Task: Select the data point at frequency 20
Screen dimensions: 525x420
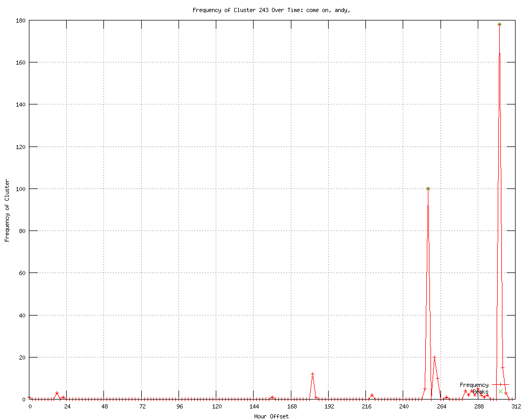Action: pyautogui.click(x=434, y=358)
